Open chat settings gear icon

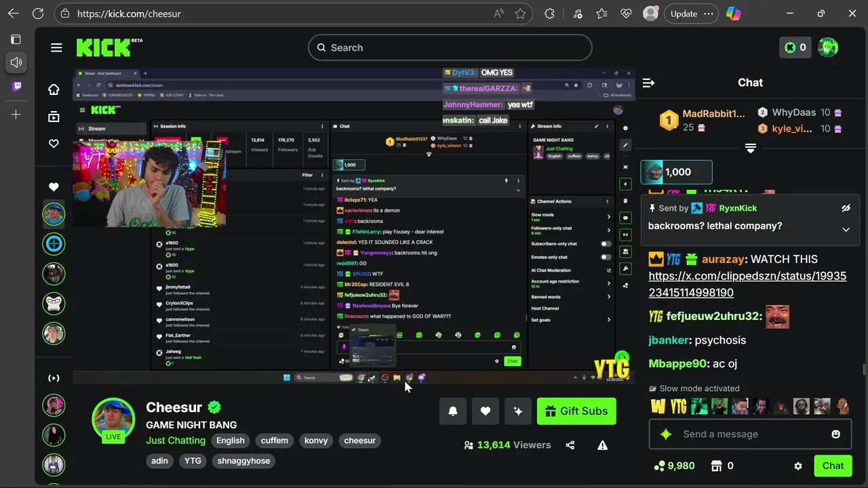(798, 466)
